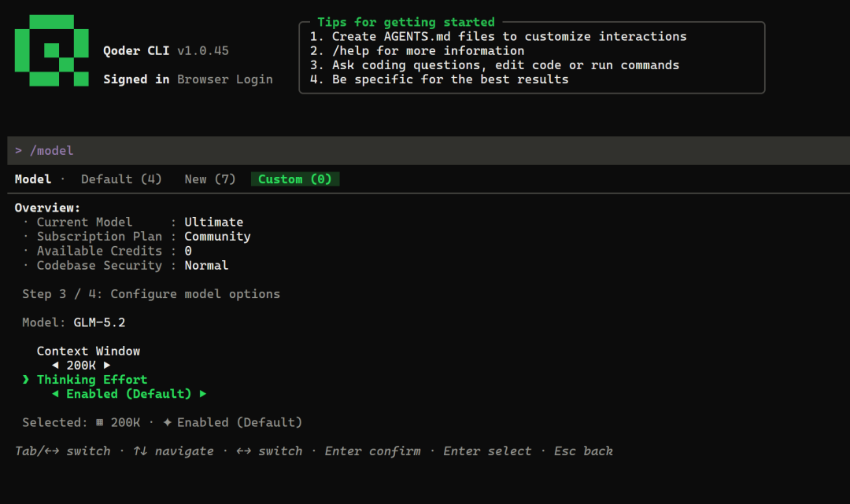
Task: Select the Thinking Effort option
Action: pos(92,380)
